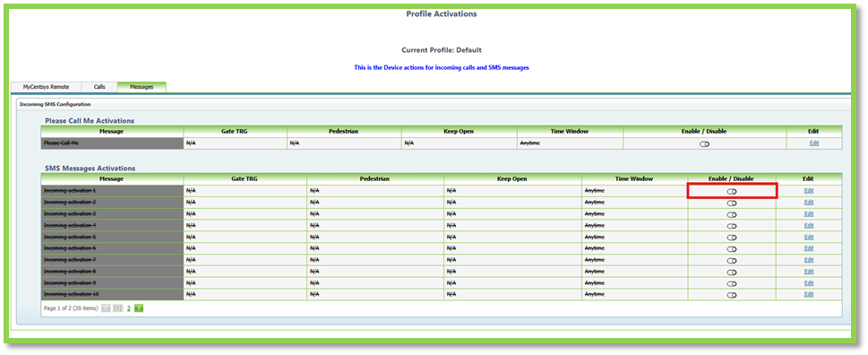The width and height of the screenshot is (868, 355).
Task: Click the Enable / Disable header in Please Call Me table
Action: [704, 131]
